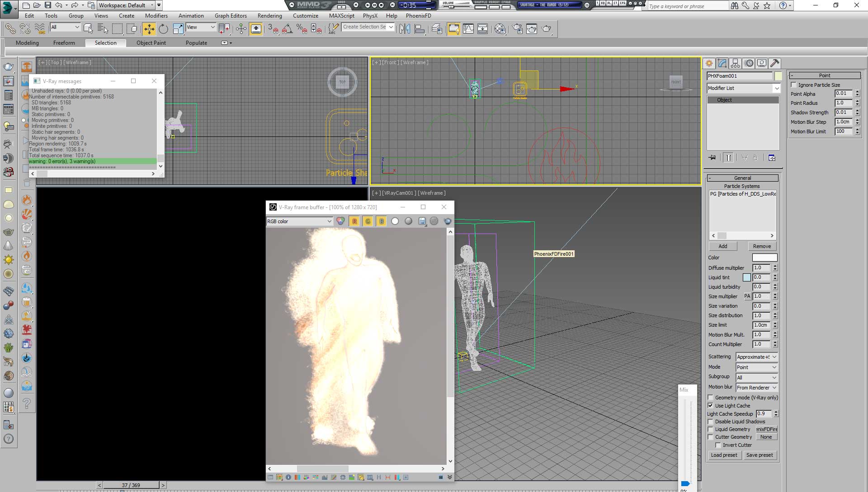Open the Create tab in command panel
Viewport: 868px width, 492px height.
(x=709, y=63)
